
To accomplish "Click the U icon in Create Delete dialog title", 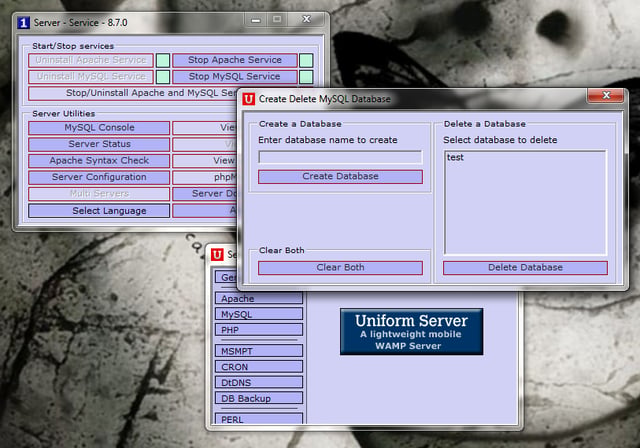I will 249,99.
